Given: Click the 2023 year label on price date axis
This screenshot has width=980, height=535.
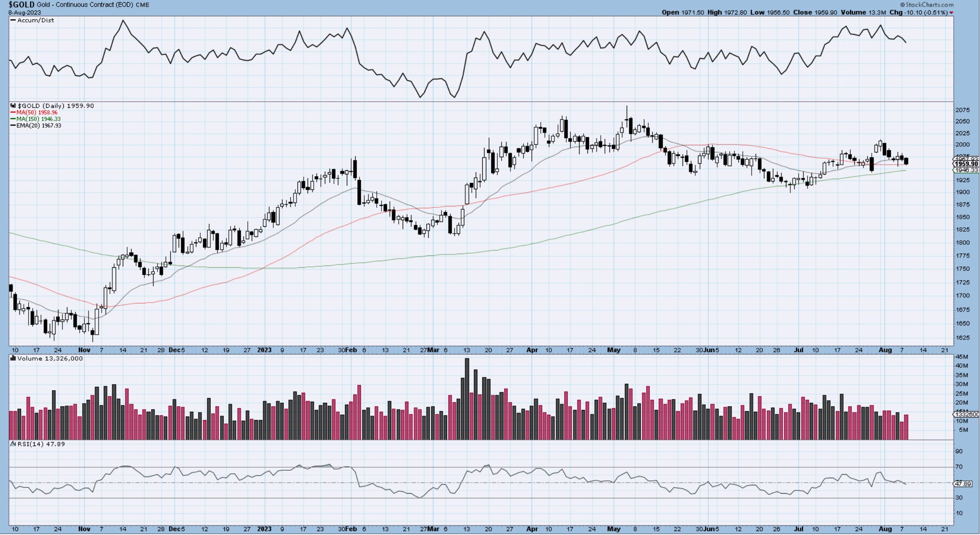Looking at the screenshot, I should point(264,351).
